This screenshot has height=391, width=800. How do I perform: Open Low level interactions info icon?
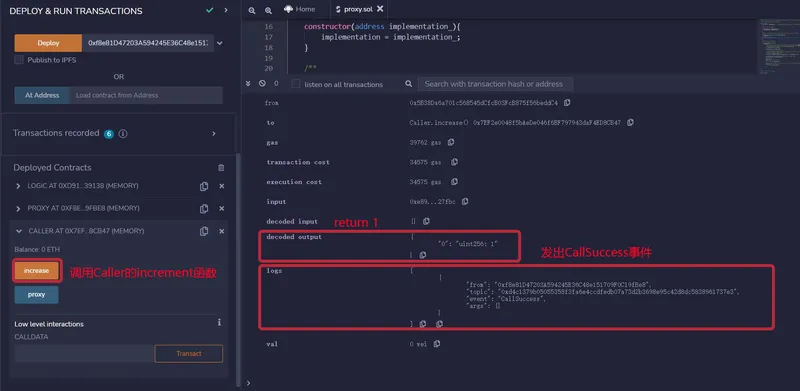(x=219, y=323)
